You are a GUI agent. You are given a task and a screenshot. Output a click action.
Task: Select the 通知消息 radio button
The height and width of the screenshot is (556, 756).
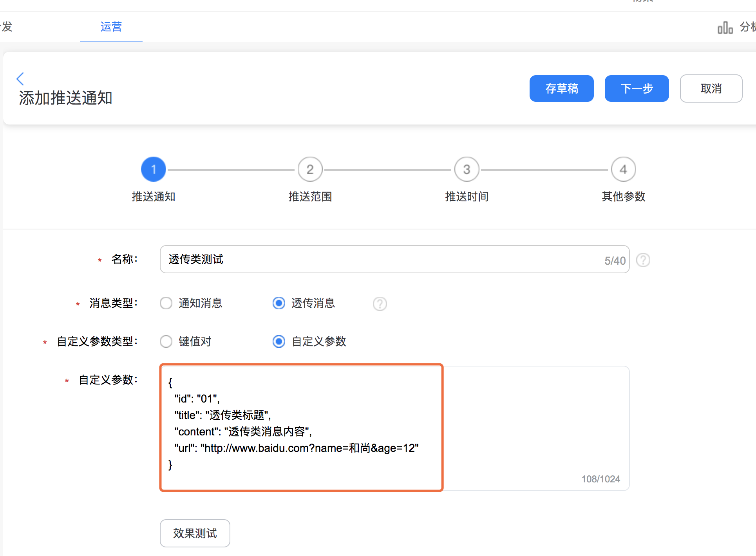166,303
